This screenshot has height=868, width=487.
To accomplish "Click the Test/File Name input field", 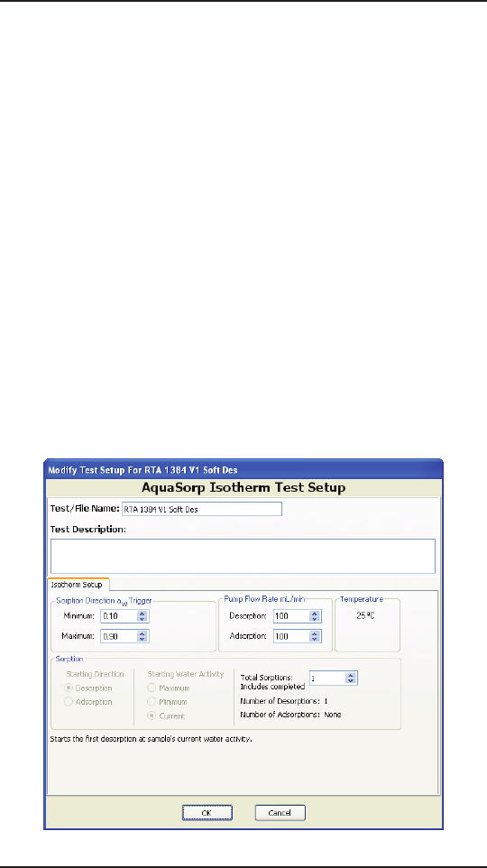I will click(201, 509).
